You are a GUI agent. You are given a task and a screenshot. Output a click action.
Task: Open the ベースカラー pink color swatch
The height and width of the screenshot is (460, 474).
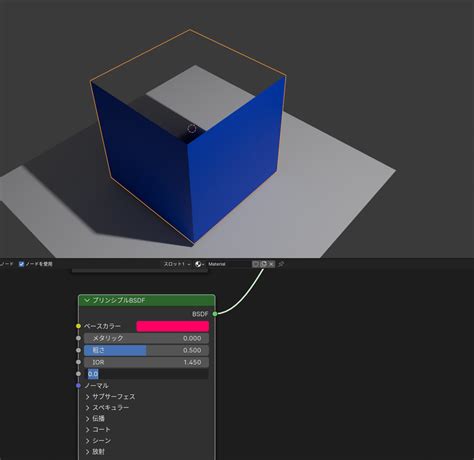pyautogui.click(x=173, y=326)
